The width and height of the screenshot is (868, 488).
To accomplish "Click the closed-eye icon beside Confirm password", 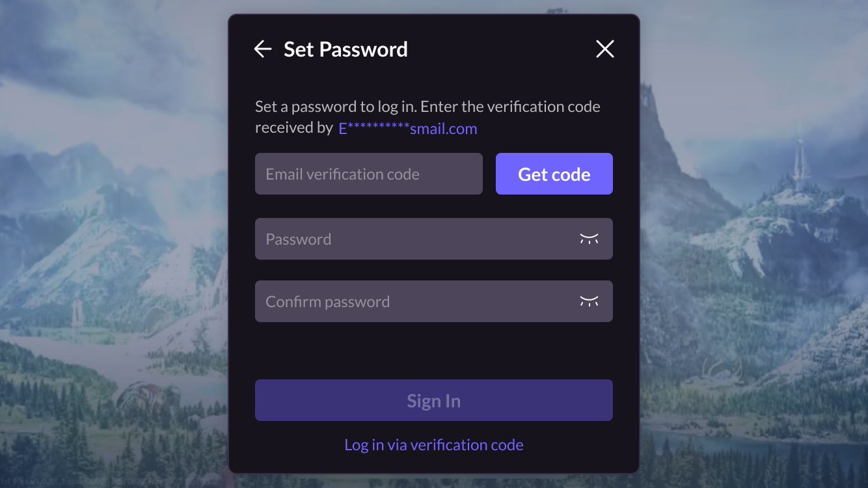I will coord(590,301).
